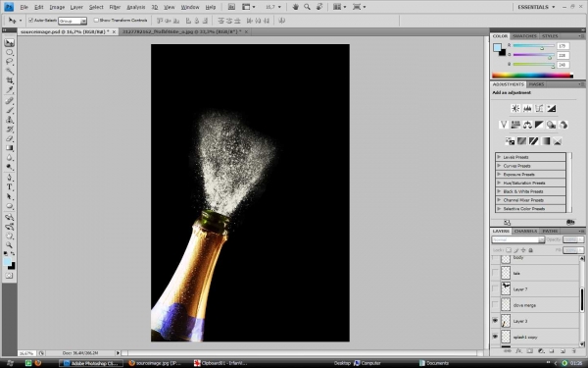The height and width of the screenshot is (368, 588).
Task: Select the Zoom tool in the toolbox
Action: pyautogui.click(x=10, y=245)
